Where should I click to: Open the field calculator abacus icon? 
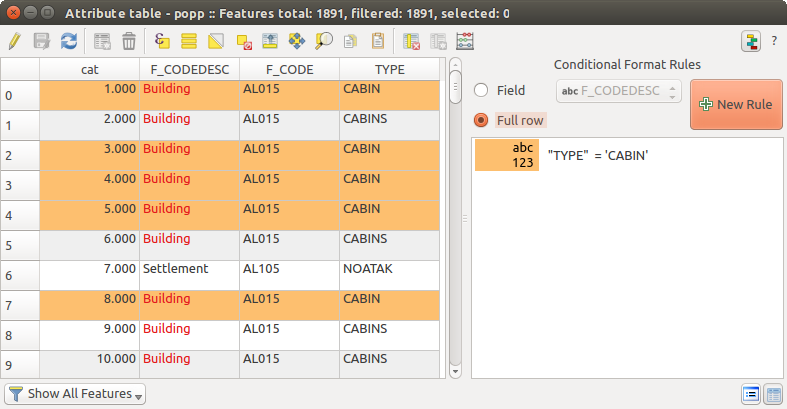(465, 41)
